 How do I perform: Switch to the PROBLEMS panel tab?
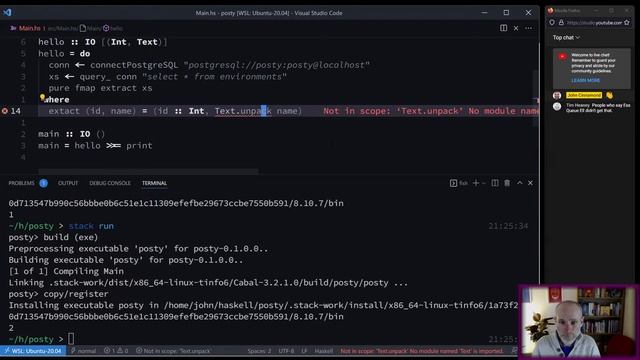[x=22, y=183]
